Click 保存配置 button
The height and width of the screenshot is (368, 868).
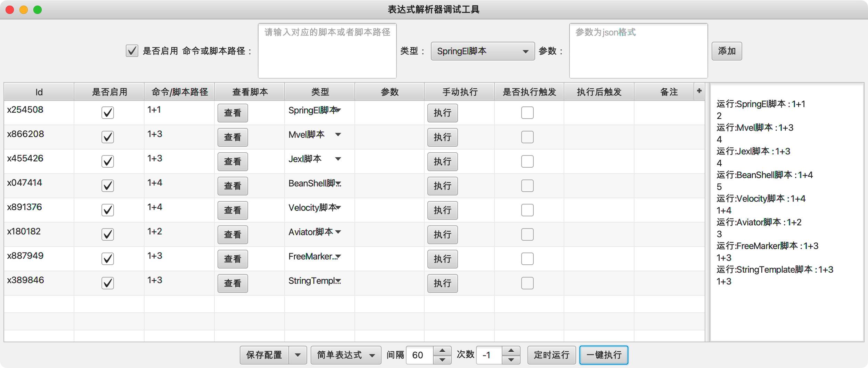pyautogui.click(x=264, y=355)
